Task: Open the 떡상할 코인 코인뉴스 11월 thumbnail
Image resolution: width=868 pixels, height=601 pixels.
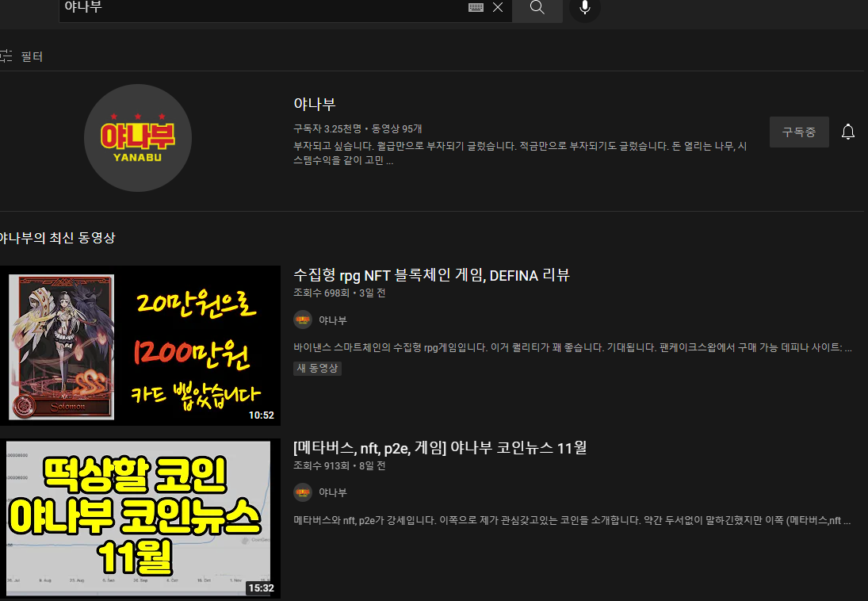Action: tap(140, 518)
